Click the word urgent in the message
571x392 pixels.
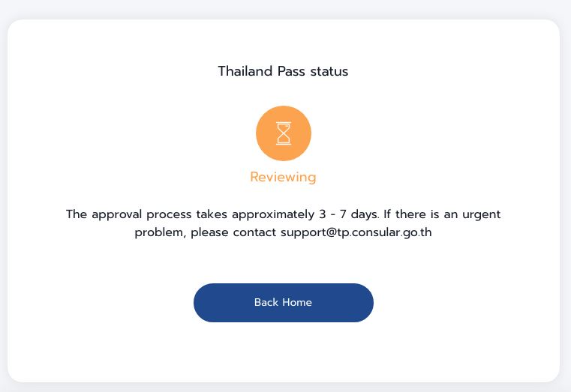point(481,215)
